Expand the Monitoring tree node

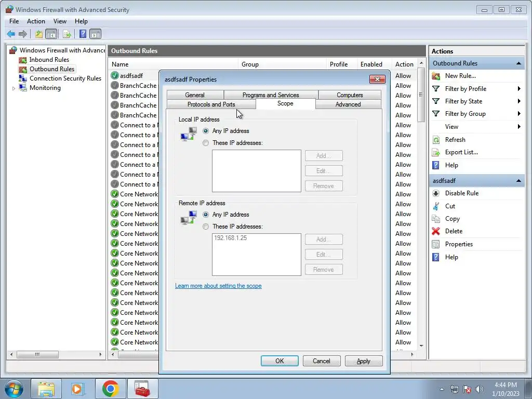(14, 88)
